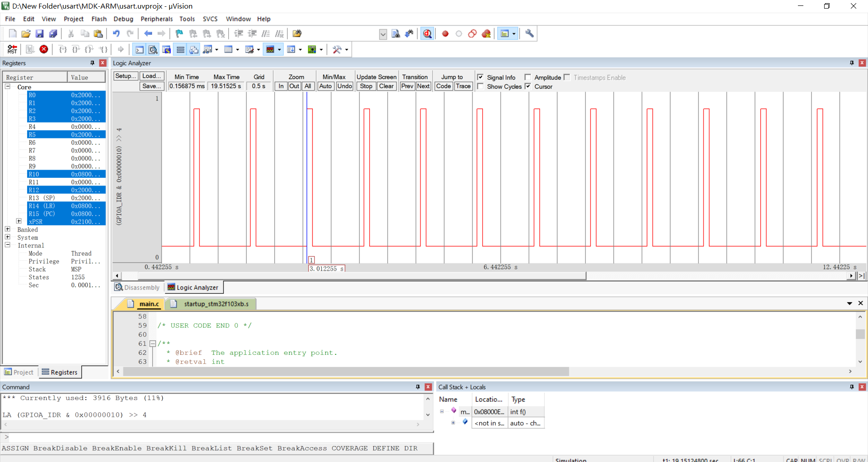868x462 pixels.
Task: Open the Symbols window icon
Action: tap(167, 49)
